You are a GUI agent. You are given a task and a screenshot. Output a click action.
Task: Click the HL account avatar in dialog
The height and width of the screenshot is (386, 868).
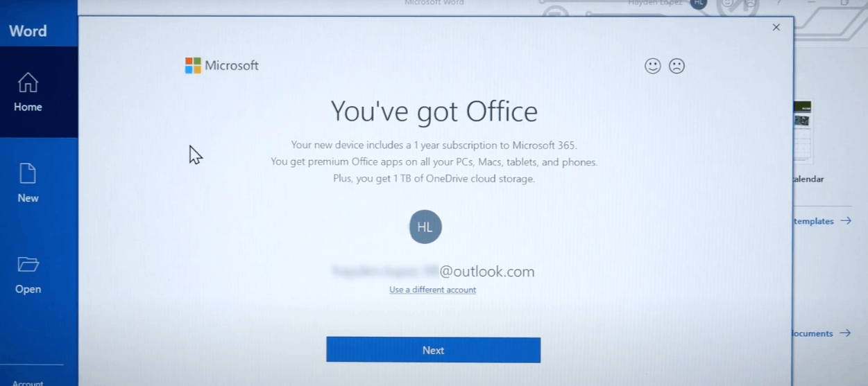coord(425,227)
